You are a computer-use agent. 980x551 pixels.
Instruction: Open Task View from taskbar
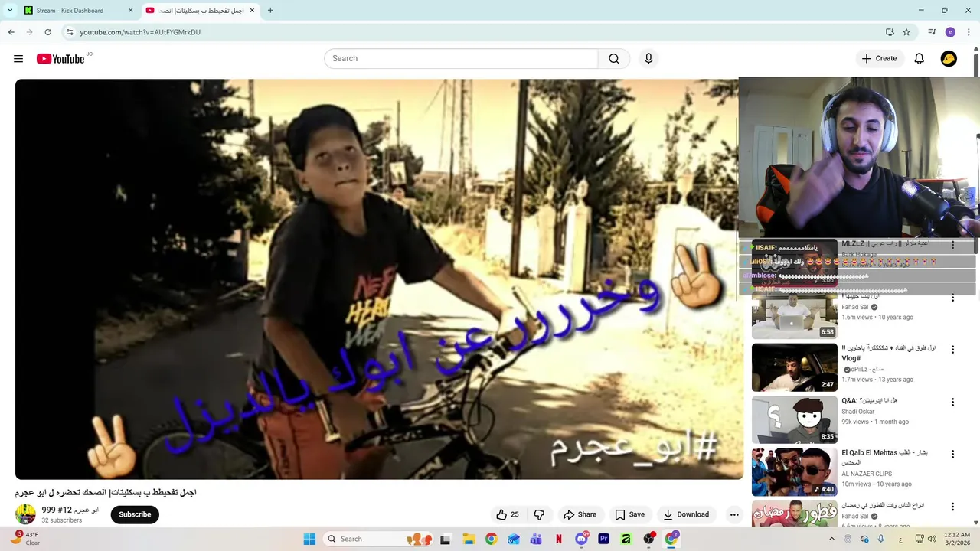point(446,539)
